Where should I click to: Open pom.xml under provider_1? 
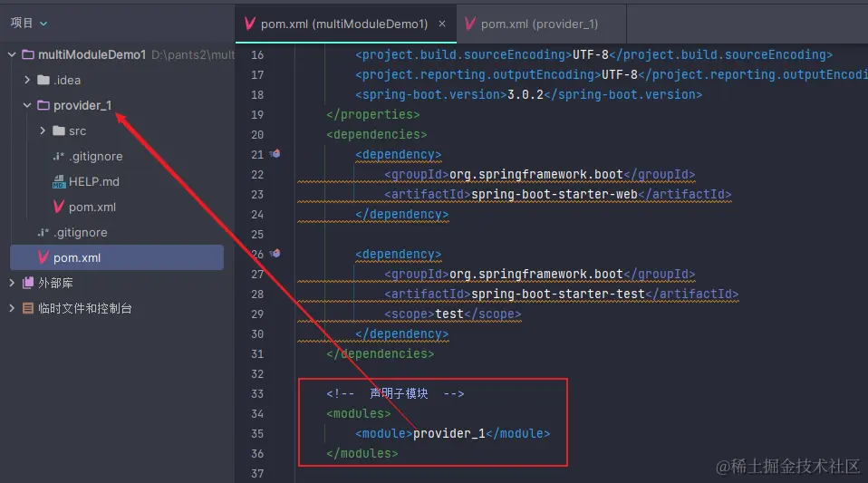92,208
